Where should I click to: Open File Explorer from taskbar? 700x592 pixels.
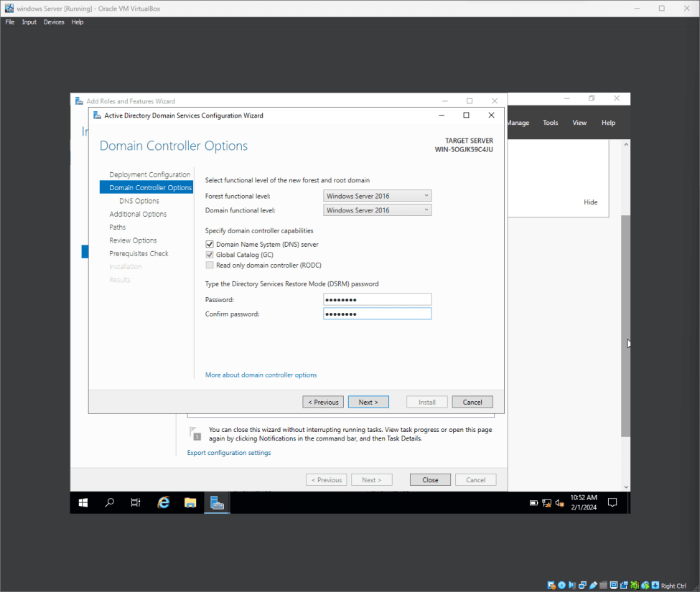coord(190,503)
